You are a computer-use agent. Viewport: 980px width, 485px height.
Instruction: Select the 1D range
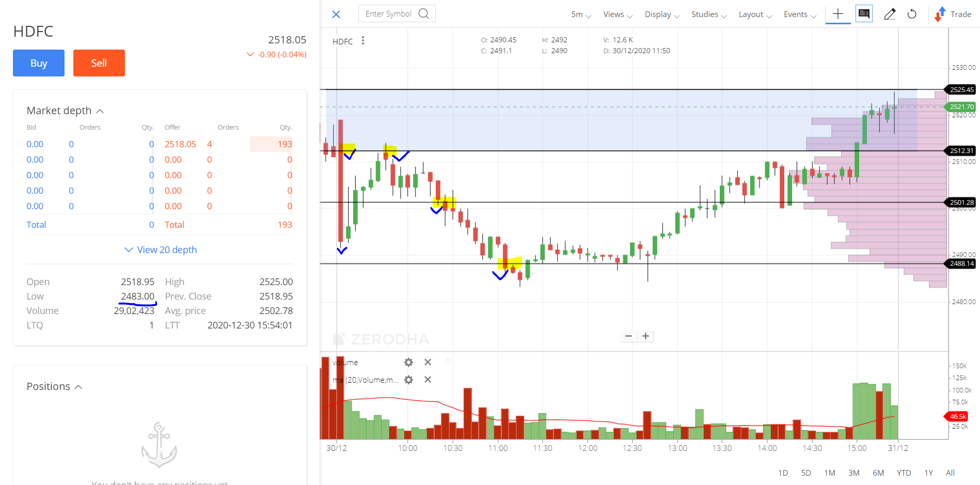783,473
